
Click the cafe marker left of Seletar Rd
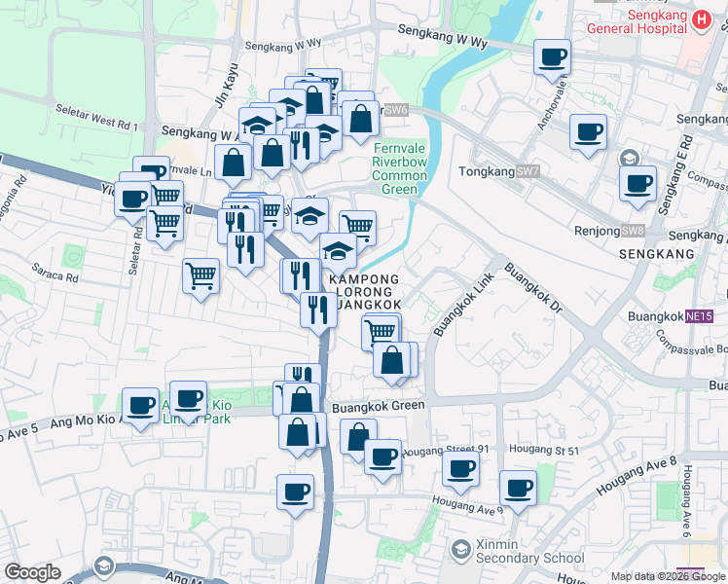132,201
